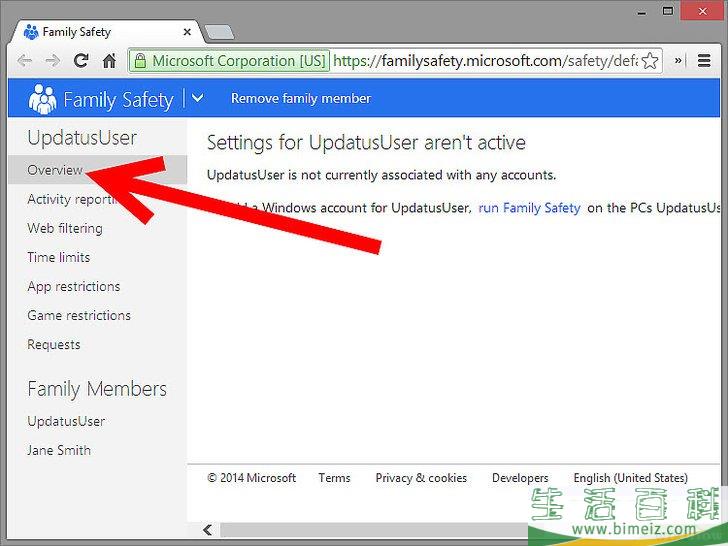728x546 pixels.
Task: Click the Family Safety header title
Action: 118,99
